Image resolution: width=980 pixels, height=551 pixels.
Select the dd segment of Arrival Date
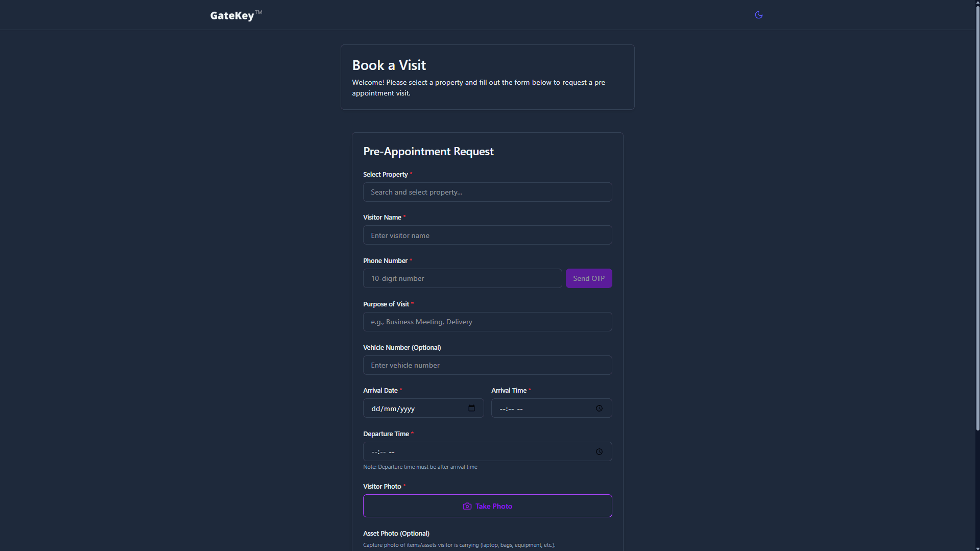pyautogui.click(x=376, y=409)
